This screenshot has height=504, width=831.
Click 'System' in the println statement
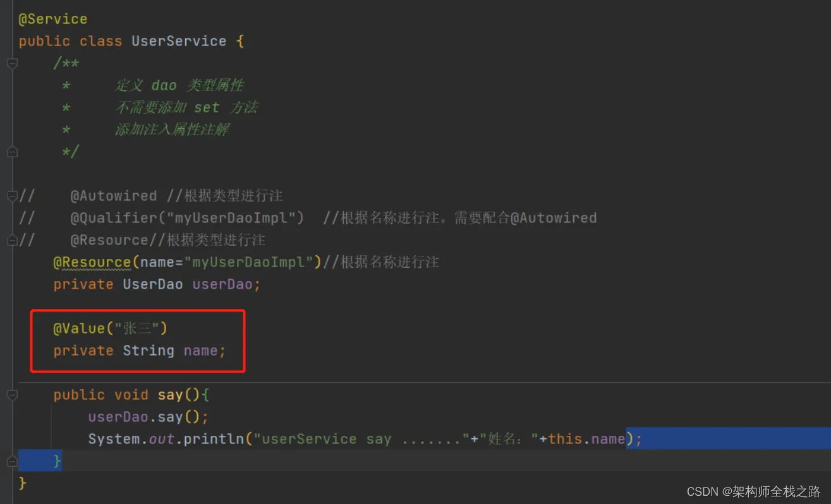point(114,439)
